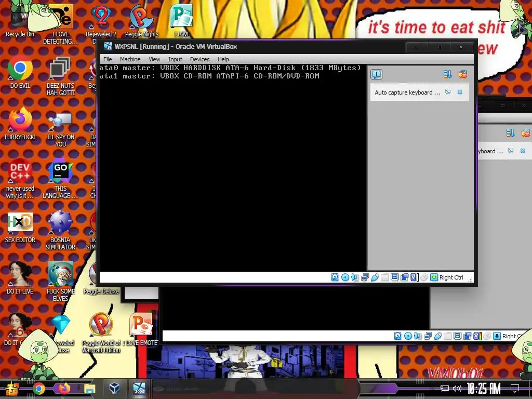Open the Action Center notification icon in the taskbar

(515, 389)
